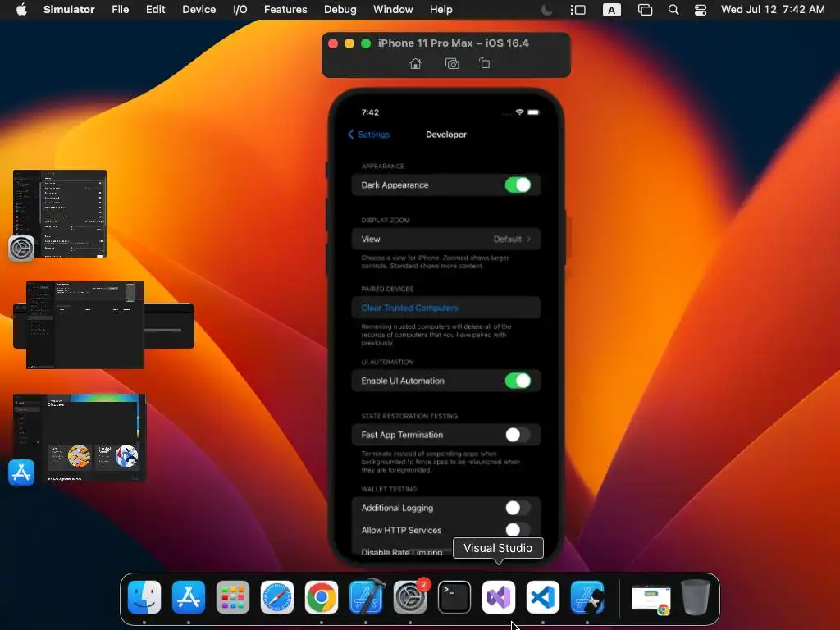Open Visual Studio Code from the Dock

(x=543, y=597)
